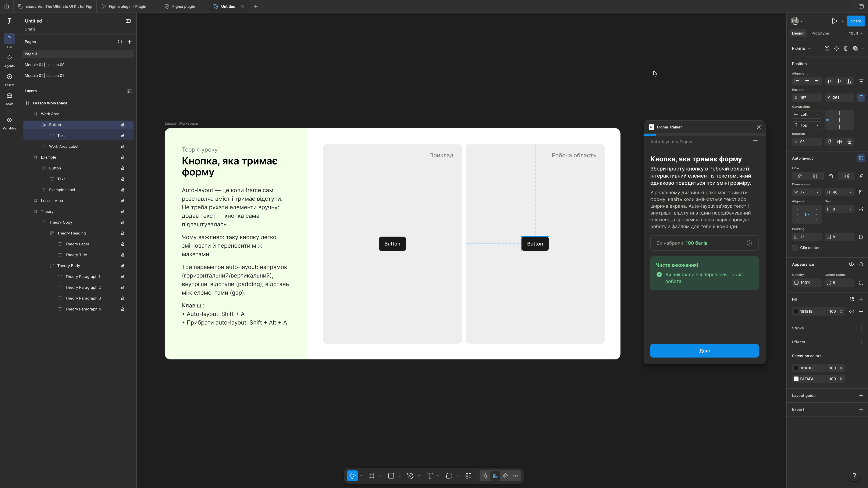Switch to Design tab
The width and height of the screenshot is (868, 488).
tap(798, 33)
